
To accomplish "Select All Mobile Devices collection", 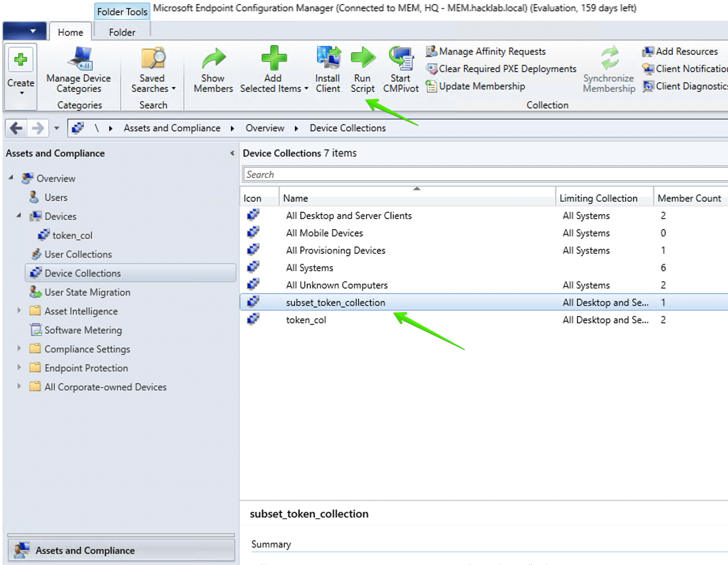I will coord(484,233).
